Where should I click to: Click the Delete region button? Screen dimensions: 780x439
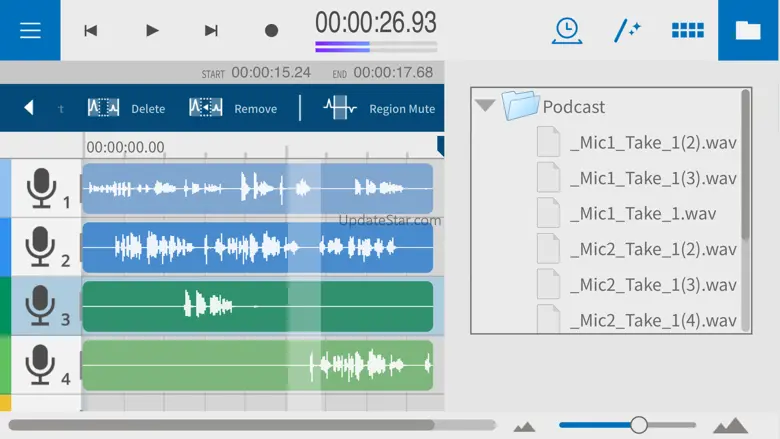click(x=126, y=108)
